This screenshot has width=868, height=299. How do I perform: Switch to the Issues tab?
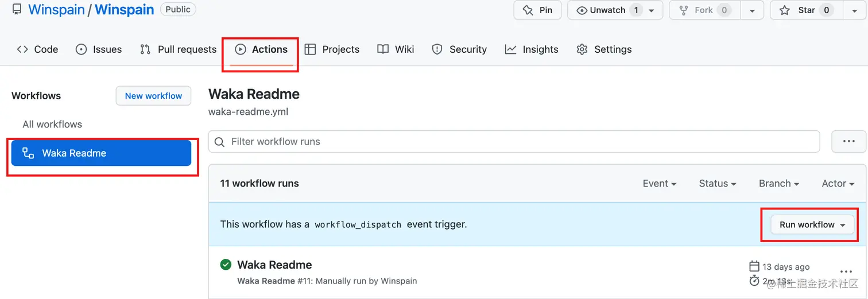[99, 49]
